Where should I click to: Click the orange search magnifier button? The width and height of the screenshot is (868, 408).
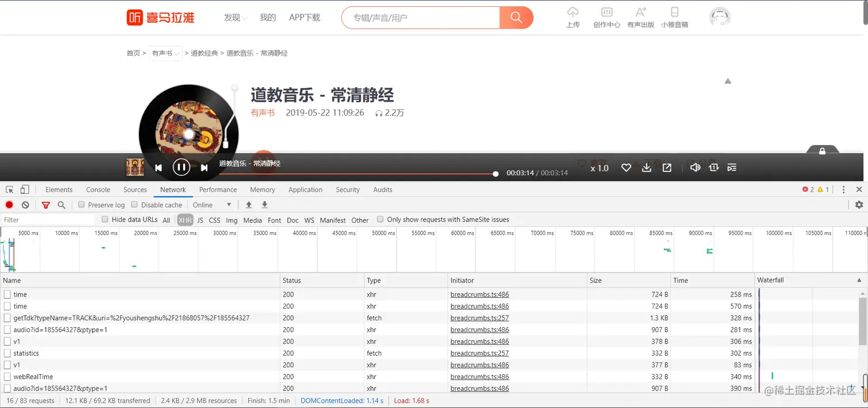(x=516, y=18)
